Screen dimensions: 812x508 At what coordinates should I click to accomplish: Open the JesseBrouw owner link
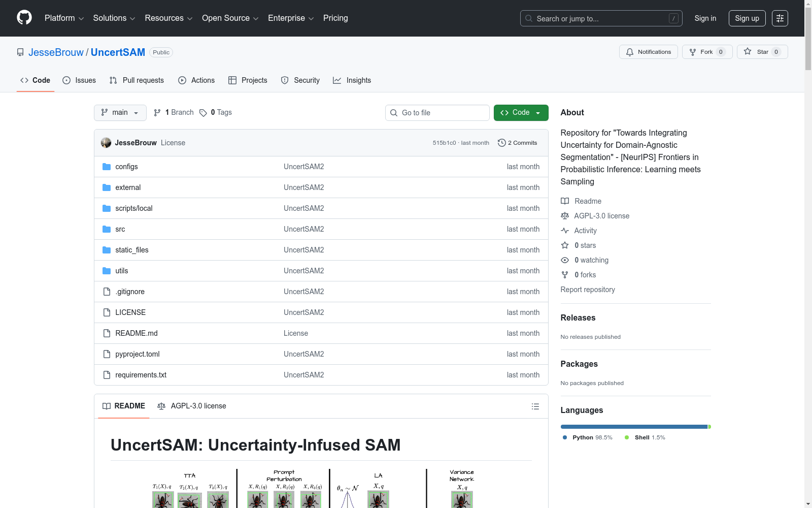pyautogui.click(x=56, y=52)
